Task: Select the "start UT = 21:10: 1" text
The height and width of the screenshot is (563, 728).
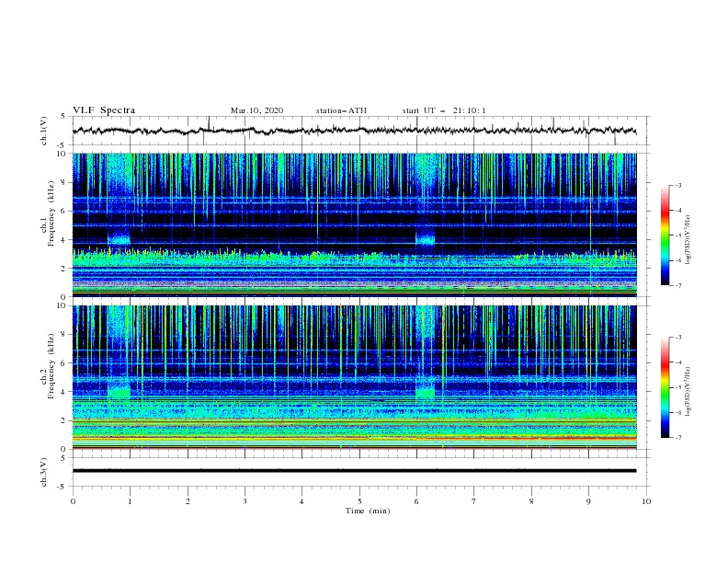Action: [444, 110]
